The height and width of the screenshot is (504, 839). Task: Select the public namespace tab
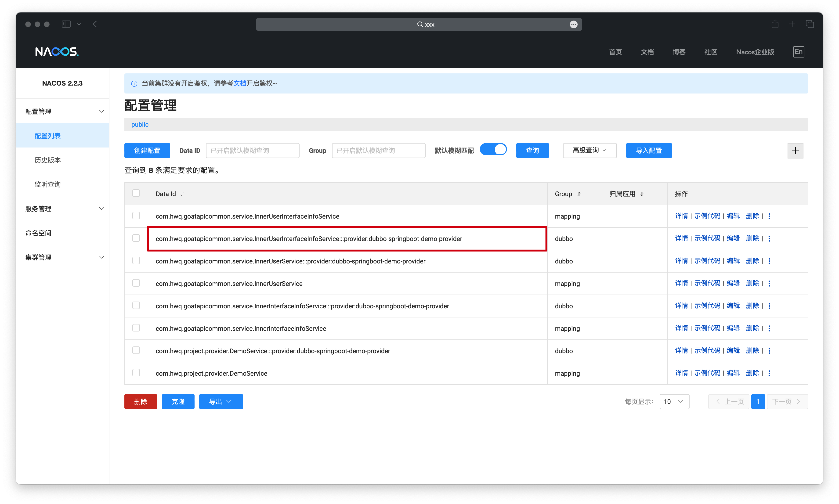(140, 124)
